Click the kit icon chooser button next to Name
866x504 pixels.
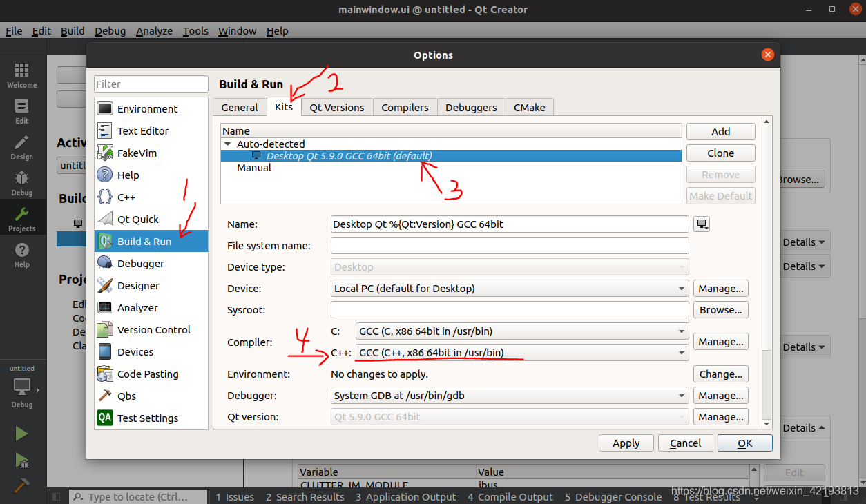tap(702, 224)
